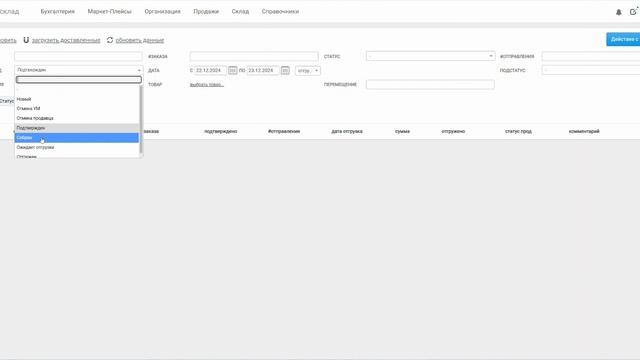Click the 'подтверждено' column header
This screenshot has width=640, height=360.
point(220,131)
